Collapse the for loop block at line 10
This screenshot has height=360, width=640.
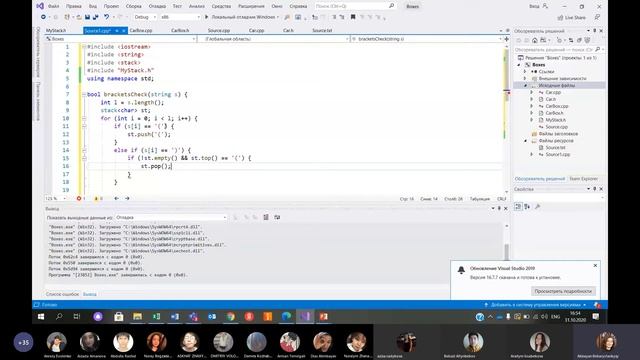pos(84,118)
